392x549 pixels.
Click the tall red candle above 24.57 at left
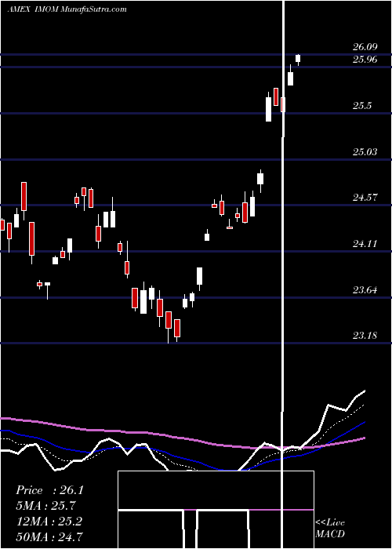pos(24,198)
